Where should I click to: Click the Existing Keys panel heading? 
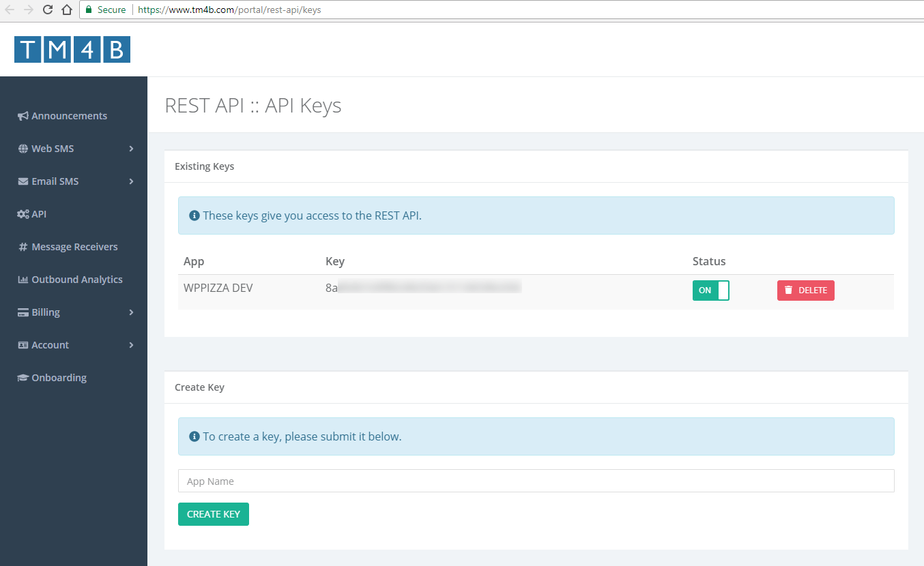[x=205, y=166]
